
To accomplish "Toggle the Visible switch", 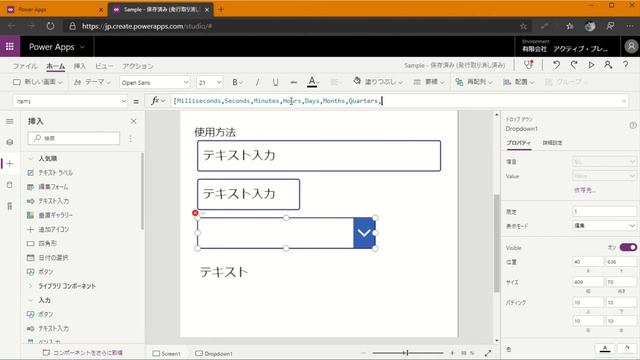I will (628, 247).
